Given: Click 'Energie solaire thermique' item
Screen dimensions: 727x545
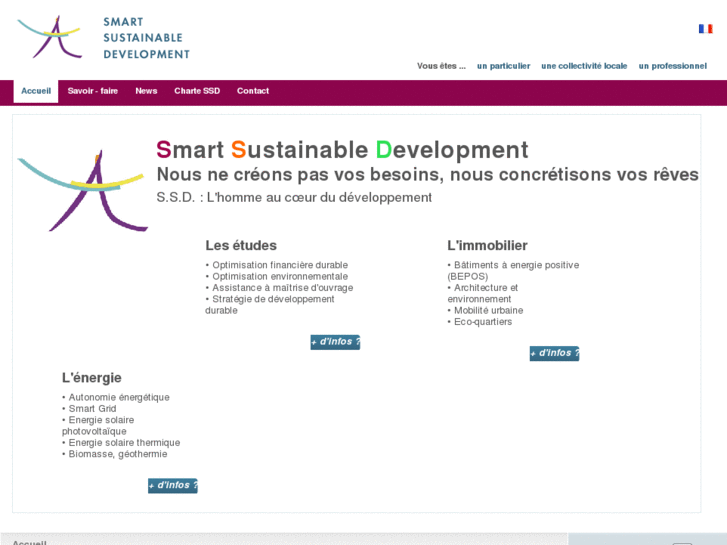Looking at the screenshot, I should click(x=121, y=442).
